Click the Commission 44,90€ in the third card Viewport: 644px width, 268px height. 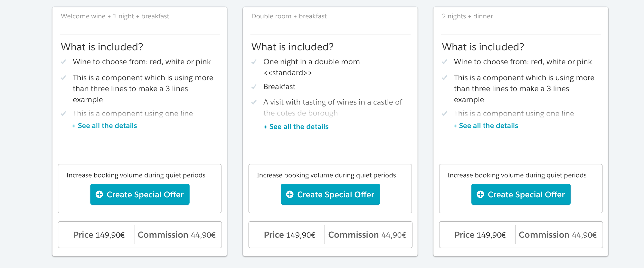(558, 235)
